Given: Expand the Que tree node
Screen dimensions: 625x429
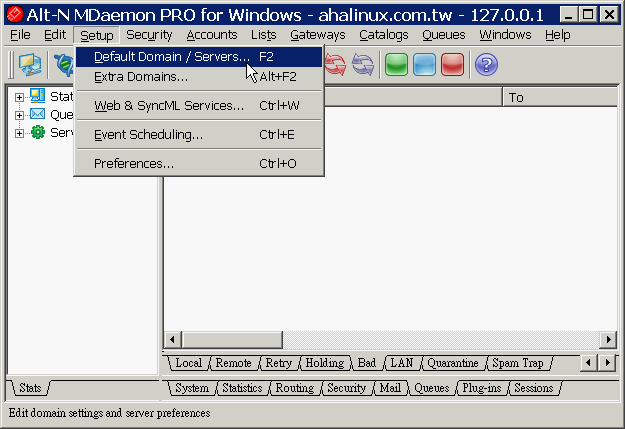Looking at the screenshot, I should click(19, 116).
